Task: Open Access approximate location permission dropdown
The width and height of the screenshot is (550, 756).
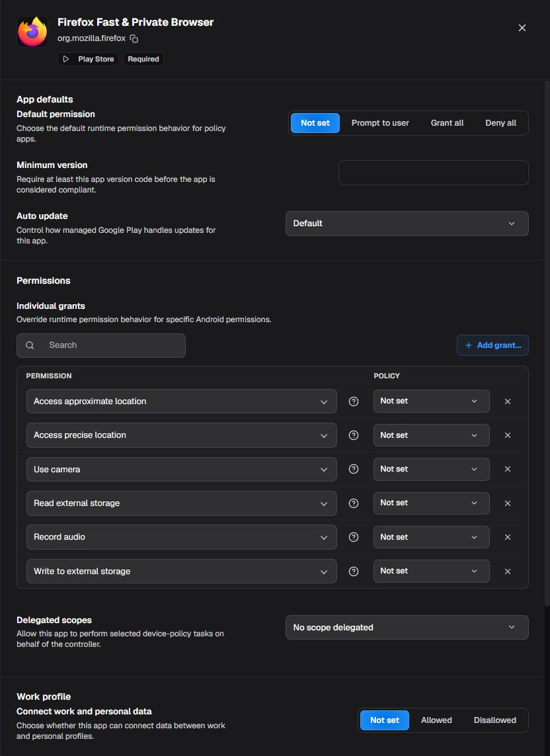Action: pyautogui.click(x=181, y=401)
